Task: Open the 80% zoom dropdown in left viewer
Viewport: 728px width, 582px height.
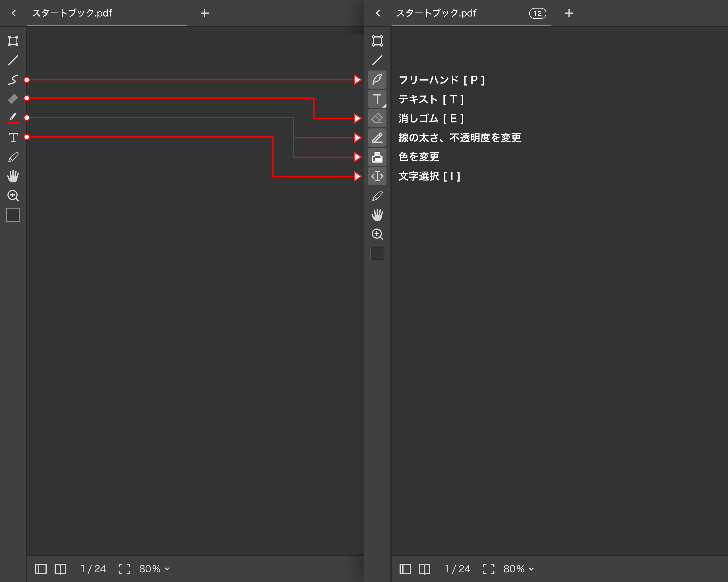Action: point(154,569)
